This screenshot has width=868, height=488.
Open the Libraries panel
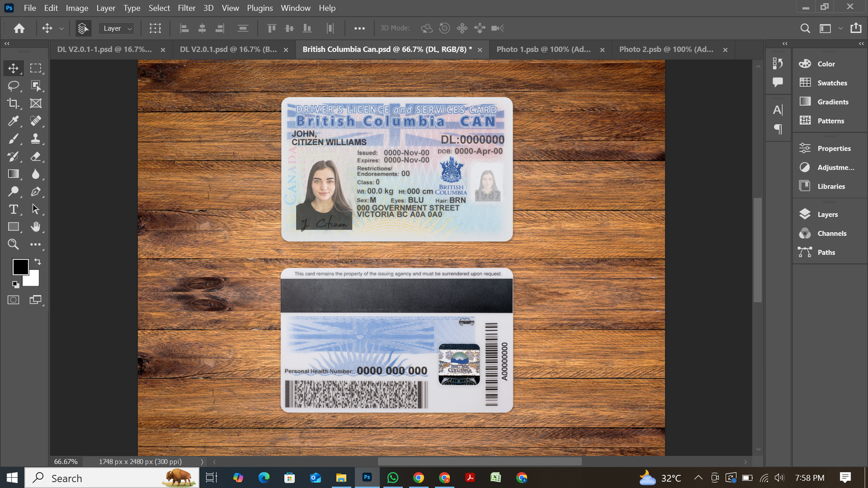pos(830,187)
